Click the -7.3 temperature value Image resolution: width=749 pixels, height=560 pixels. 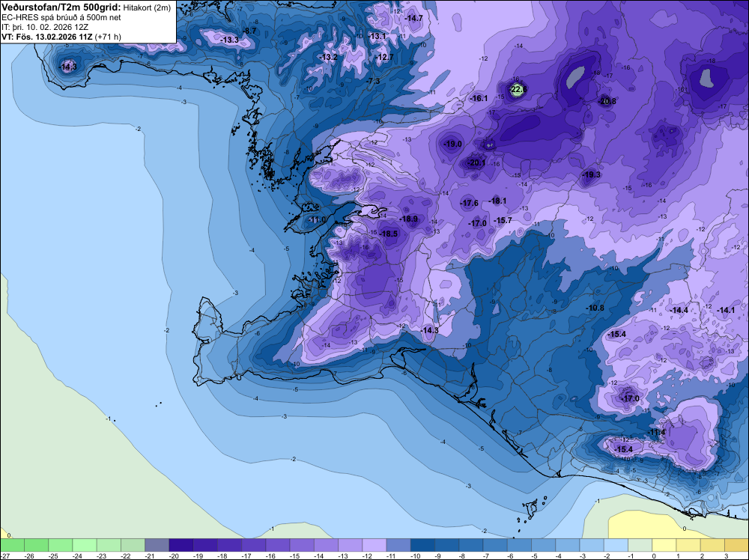coord(373,81)
